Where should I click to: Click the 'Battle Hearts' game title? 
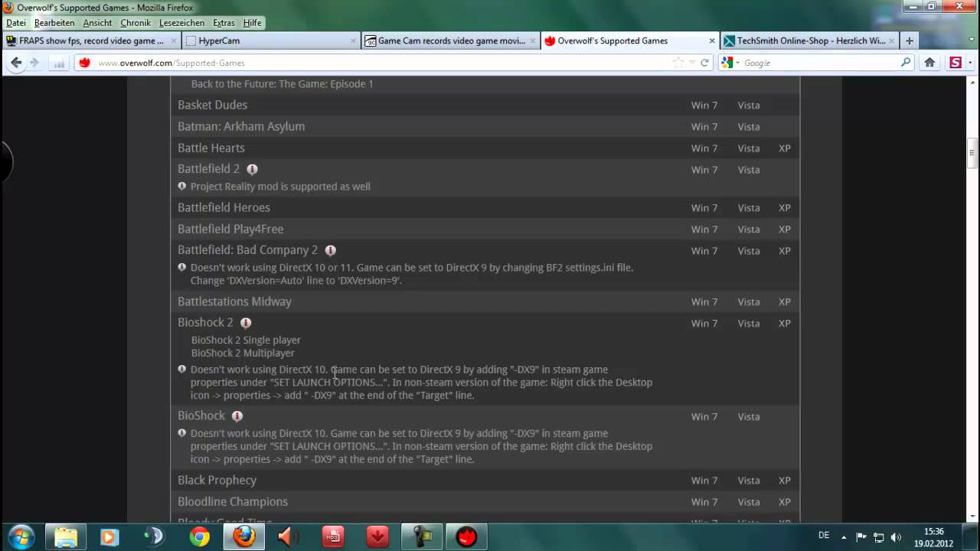(x=211, y=148)
